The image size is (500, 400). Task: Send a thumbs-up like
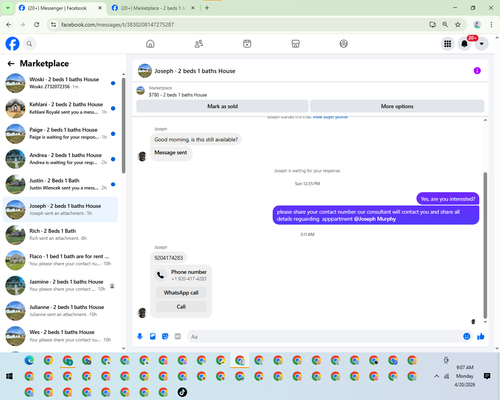pyautogui.click(x=481, y=336)
